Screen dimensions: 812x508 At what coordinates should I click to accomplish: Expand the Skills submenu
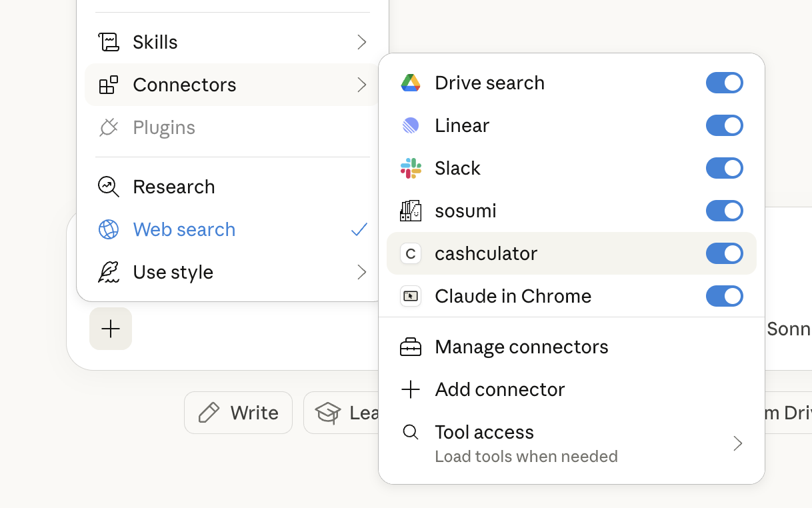pos(361,42)
